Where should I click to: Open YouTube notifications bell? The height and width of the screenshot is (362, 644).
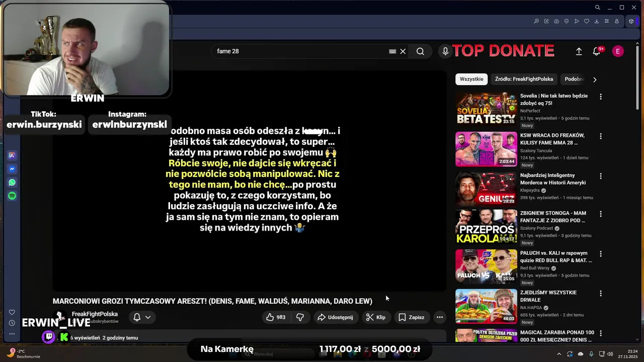click(x=597, y=51)
